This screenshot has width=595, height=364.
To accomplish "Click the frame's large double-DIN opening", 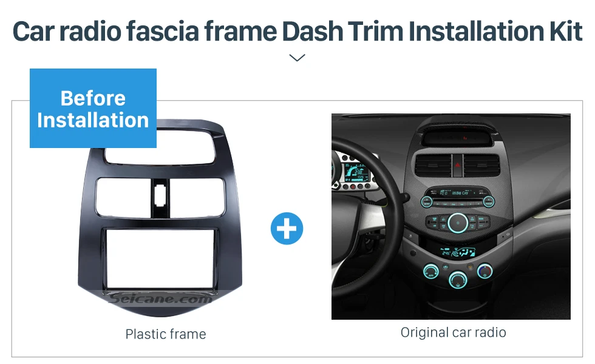I will 160,259.
